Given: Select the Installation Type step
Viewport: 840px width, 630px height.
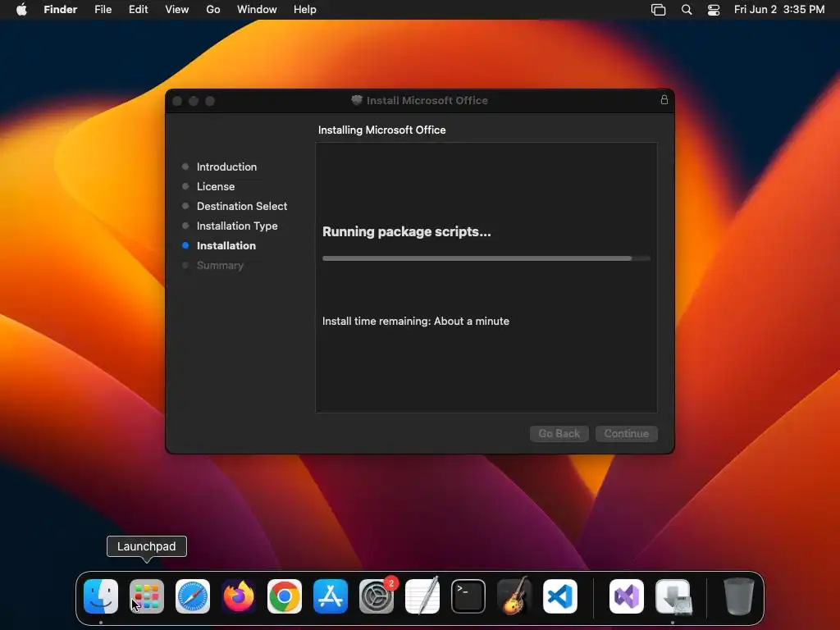Looking at the screenshot, I should pyautogui.click(x=237, y=226).
